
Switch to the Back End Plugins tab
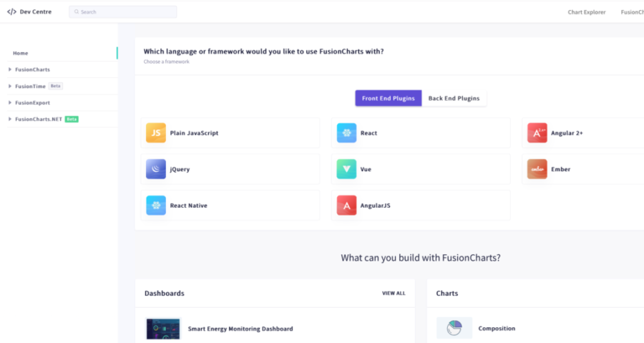click(454, 98)
